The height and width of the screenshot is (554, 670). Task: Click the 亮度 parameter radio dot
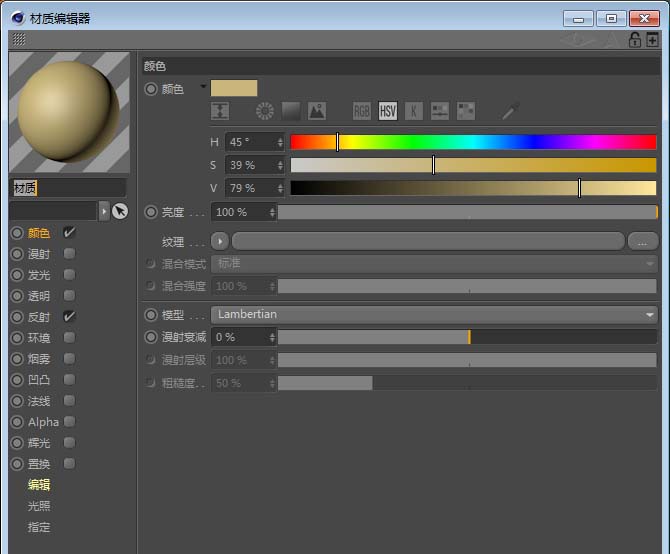(151, 212)
